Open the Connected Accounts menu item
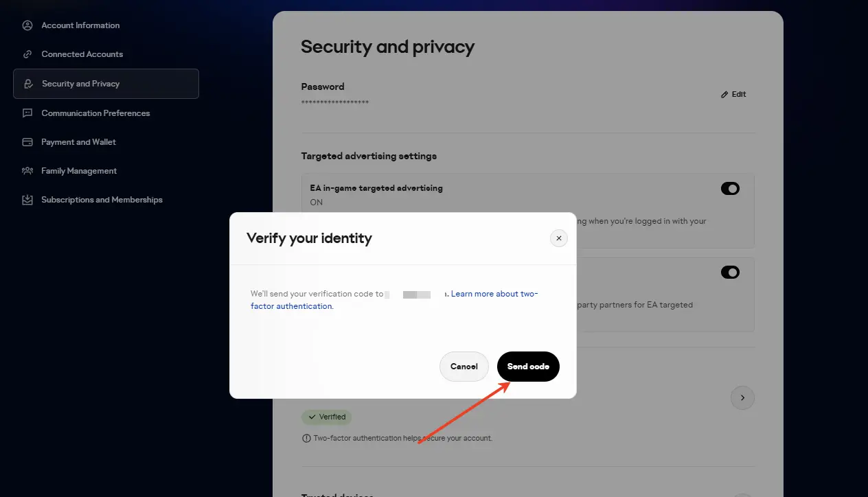 (82, 54)
